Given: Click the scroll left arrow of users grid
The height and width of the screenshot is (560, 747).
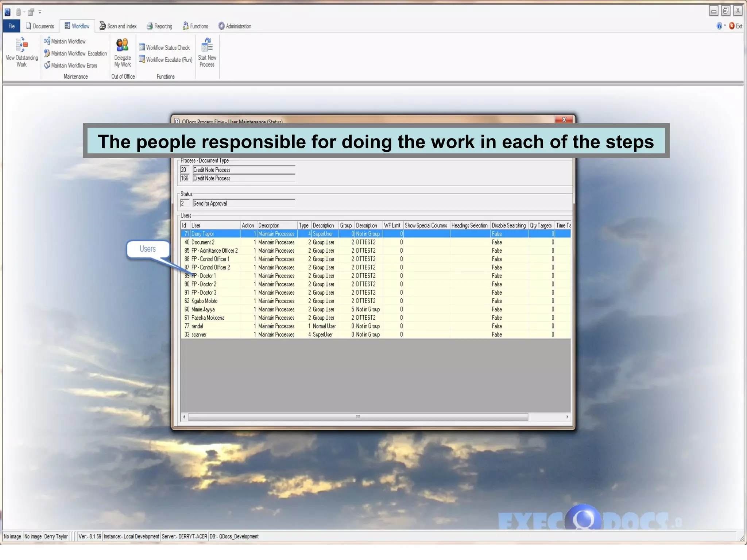Looking at the screenshot, I should [184, 417].
